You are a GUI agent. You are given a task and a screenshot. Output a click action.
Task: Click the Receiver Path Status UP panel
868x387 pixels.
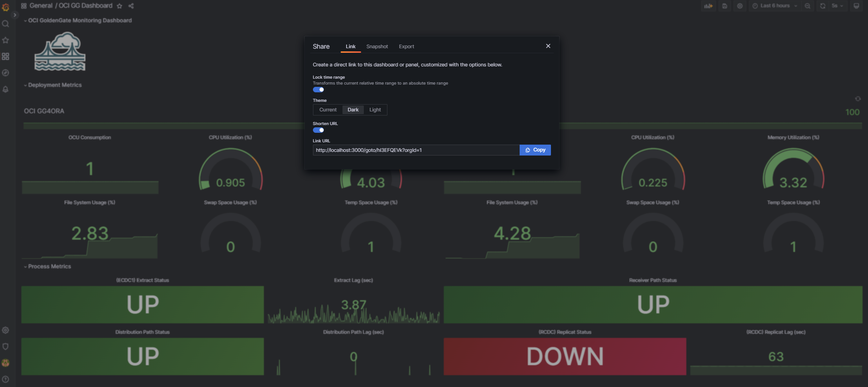tap(653, 305)
